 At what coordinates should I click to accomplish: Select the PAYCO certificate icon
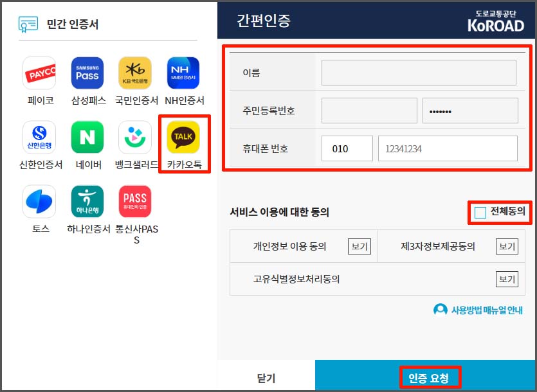click(39, 73)
